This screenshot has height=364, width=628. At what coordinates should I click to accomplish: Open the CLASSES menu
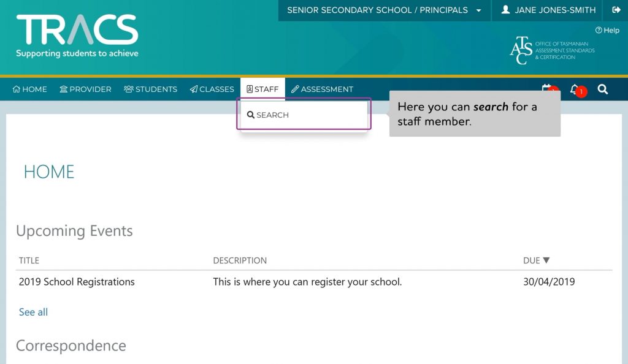click(212, 89)
